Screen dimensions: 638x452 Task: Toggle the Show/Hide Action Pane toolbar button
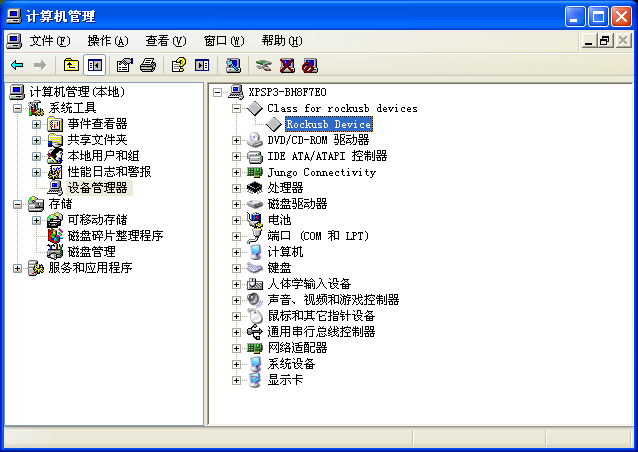pyautogui.click(x=202, y=65)
